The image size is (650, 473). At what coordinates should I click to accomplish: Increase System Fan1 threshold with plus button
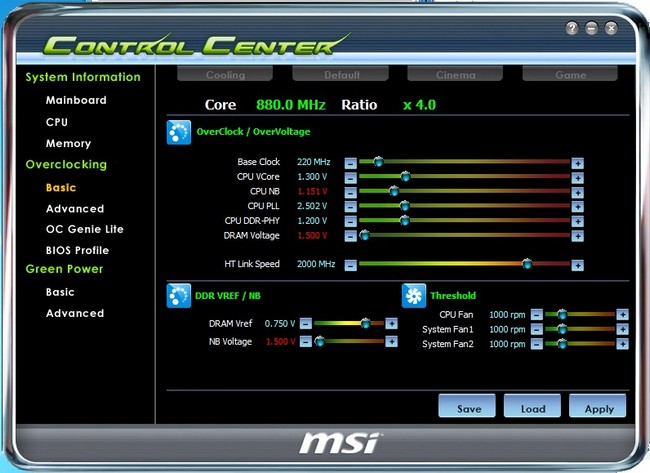pyautogui.click(x=622, y=329)
